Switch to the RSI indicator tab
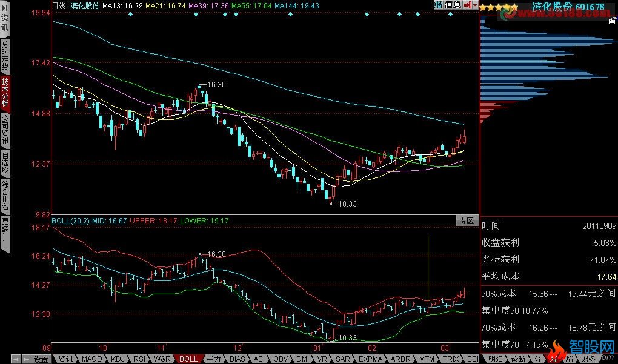The height and width of the screenshot is (364, 618). tap(139, 359)
